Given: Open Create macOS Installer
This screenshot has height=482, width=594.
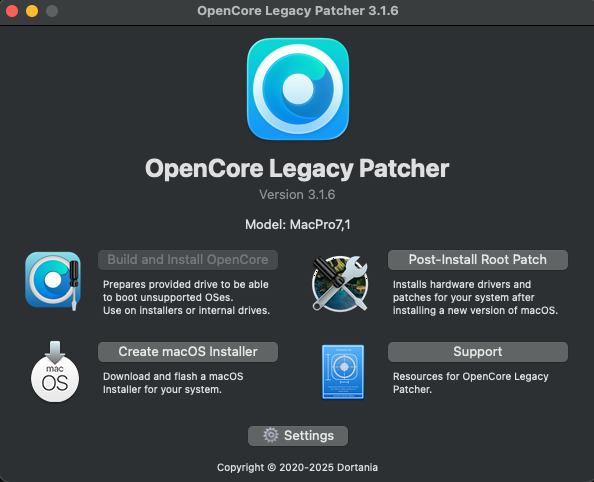Looking at the screenshot, I should point(188,352).
